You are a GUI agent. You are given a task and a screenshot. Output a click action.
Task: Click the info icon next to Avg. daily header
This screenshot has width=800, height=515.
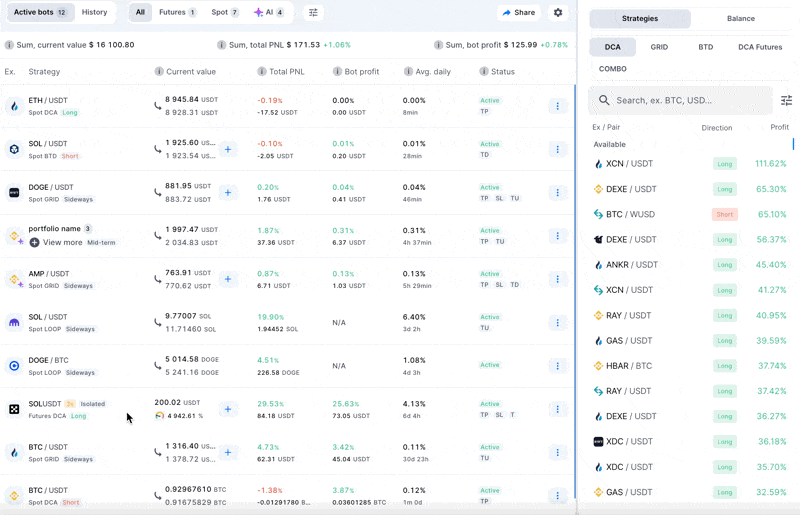408,72
